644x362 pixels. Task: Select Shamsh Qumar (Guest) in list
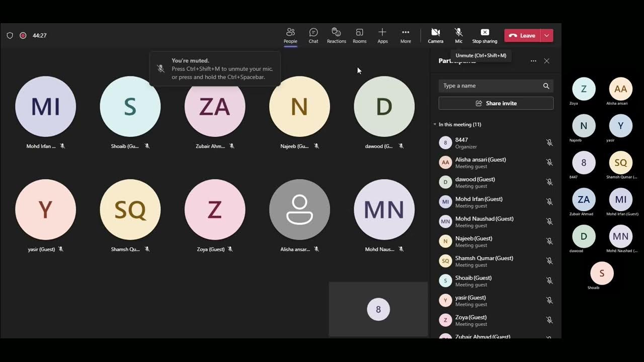[496, 261]
